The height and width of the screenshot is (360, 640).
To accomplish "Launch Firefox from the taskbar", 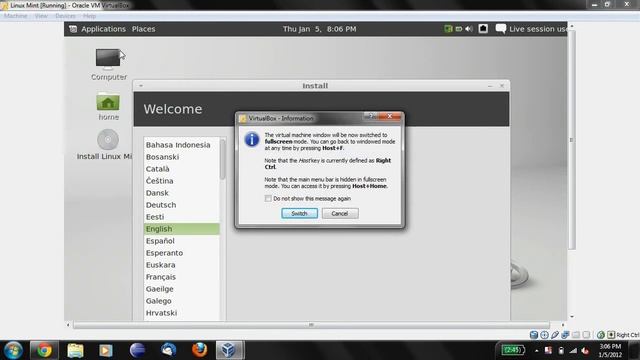I will click(x=199, y=350).
